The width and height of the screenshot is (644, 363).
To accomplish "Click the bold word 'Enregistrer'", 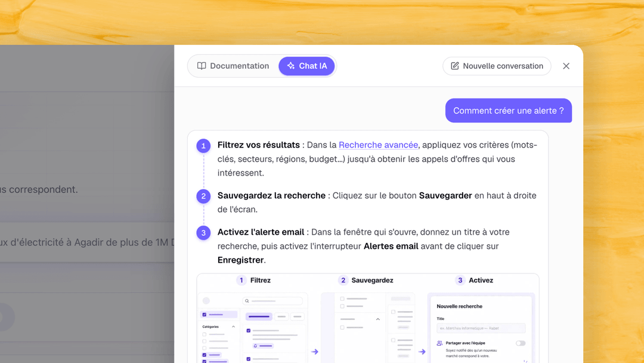I will coord(241,260).
